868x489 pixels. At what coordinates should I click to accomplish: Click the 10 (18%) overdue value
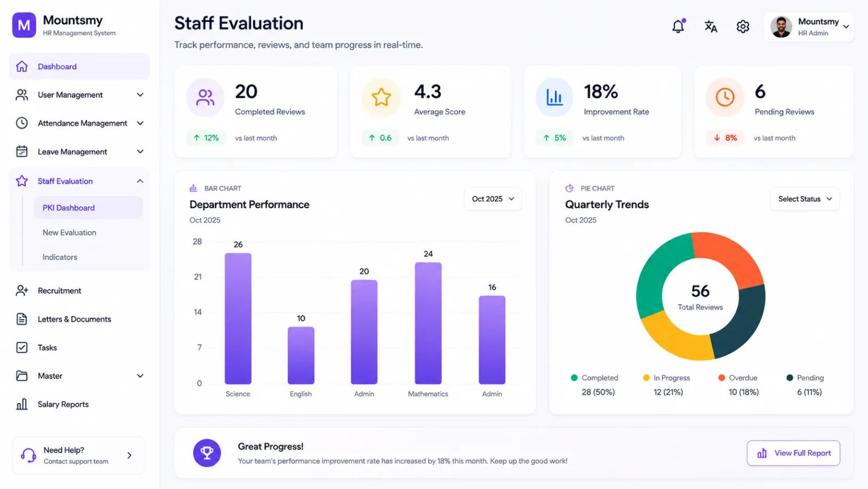click(744, 392)
